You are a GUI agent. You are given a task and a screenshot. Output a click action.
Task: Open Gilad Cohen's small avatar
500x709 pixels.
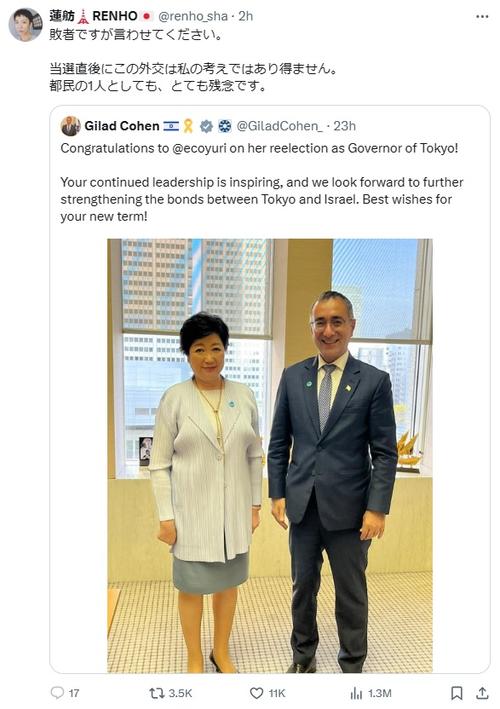71,126
